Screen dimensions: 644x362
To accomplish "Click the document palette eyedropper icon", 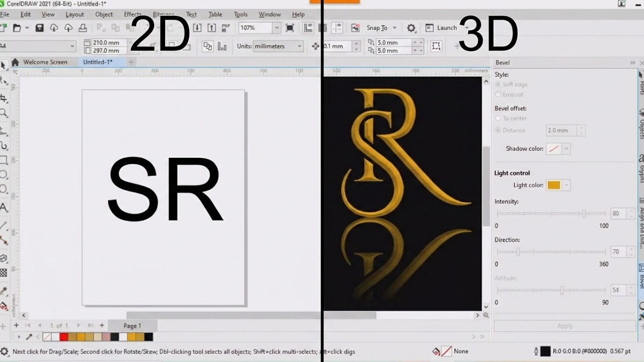I will point(29,337).
